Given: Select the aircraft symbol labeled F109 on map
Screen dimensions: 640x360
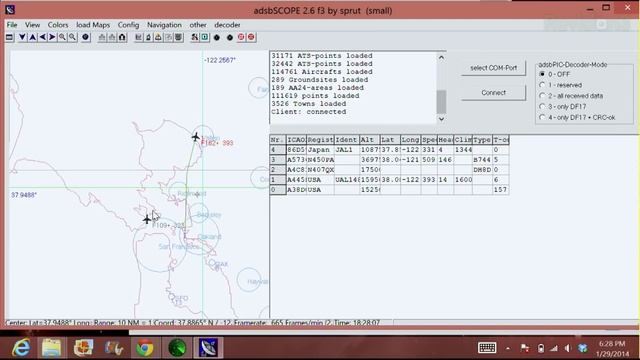Looking at the screenshot, I should click(147, 220).
